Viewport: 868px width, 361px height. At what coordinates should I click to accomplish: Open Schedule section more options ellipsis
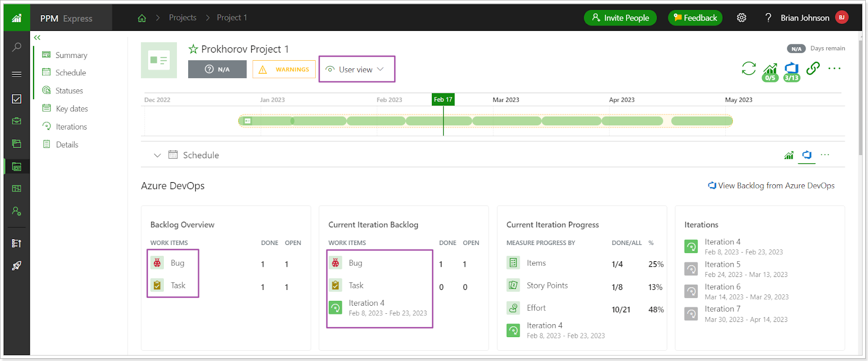[x=825, y=154]
